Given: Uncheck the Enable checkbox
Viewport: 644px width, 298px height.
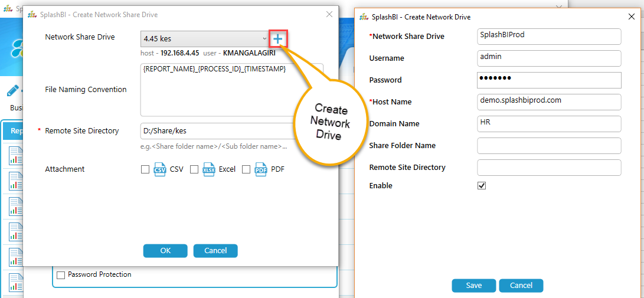Looking at the screenshot, I should pos(482,185).
